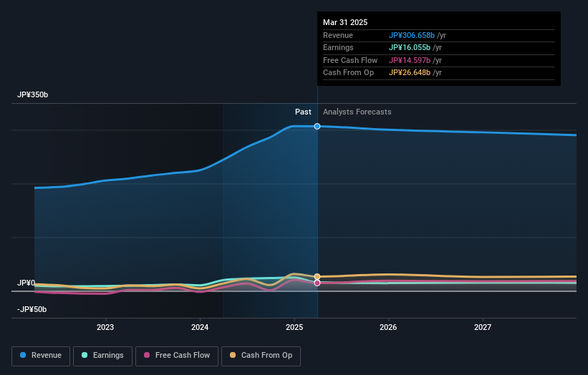Click the blue Revenue data point marker
This screenshot has height=375, width=588.
tap(317, 126)
